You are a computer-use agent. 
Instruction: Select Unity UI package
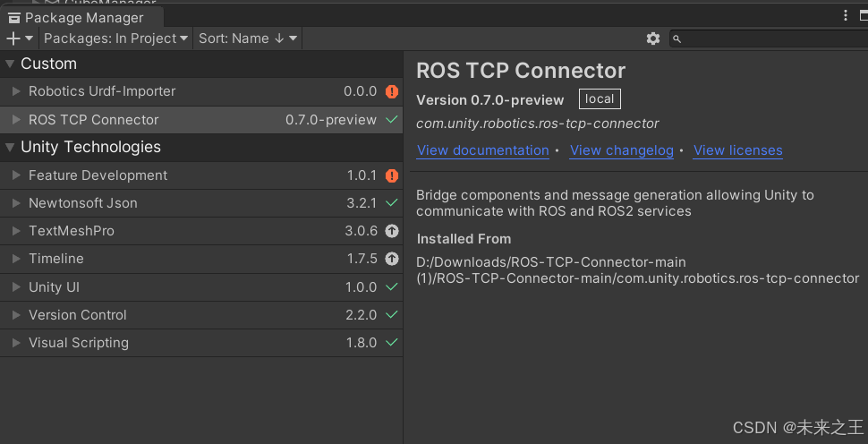[201, 286]
